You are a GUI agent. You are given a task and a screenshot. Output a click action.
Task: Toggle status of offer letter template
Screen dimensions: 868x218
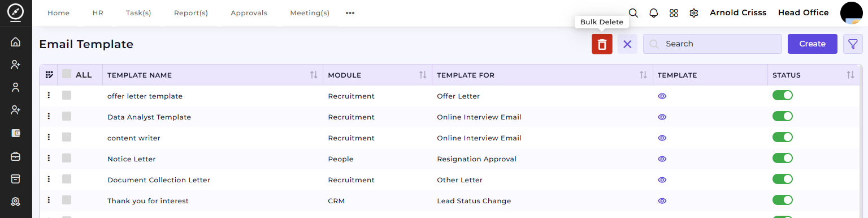[x=783, y=95]
